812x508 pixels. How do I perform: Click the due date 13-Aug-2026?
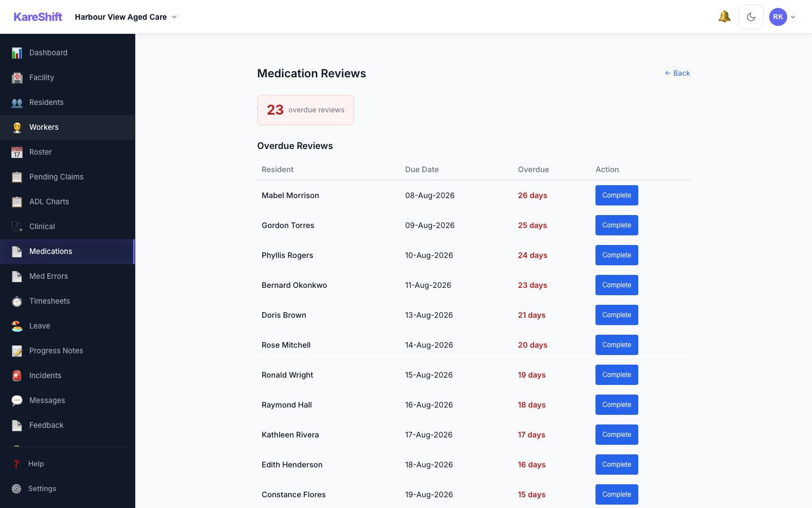pyautogui.click(x=429, y=315)
